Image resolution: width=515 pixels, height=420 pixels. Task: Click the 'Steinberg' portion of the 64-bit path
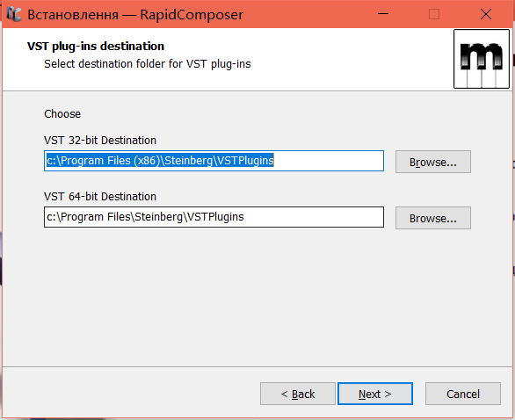pos(159,217)
